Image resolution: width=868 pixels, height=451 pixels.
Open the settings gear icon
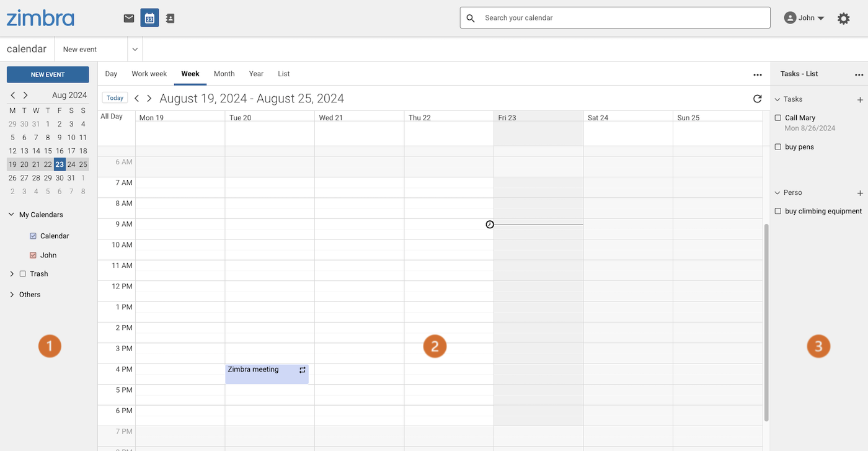(x=844, y=19)
